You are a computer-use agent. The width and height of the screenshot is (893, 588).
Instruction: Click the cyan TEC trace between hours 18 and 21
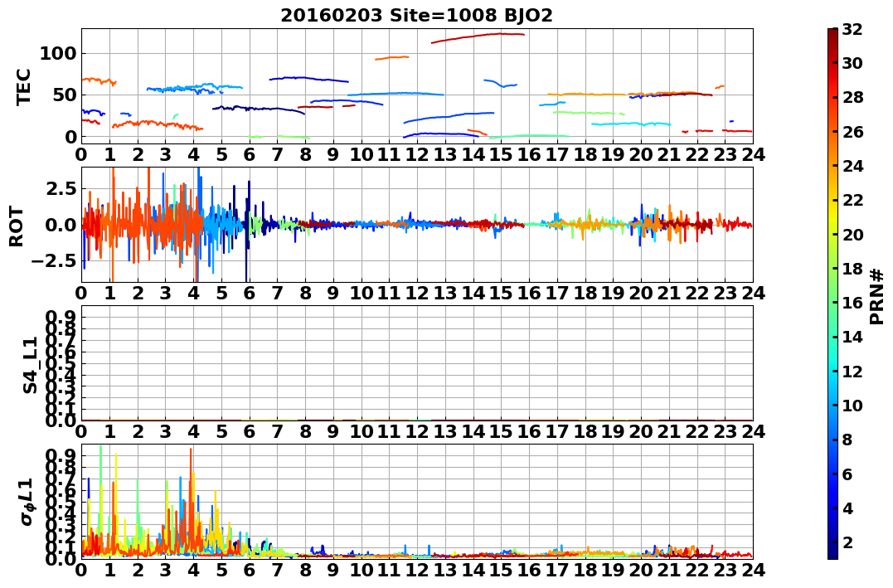pyautogui.click(x=631, y=124)
